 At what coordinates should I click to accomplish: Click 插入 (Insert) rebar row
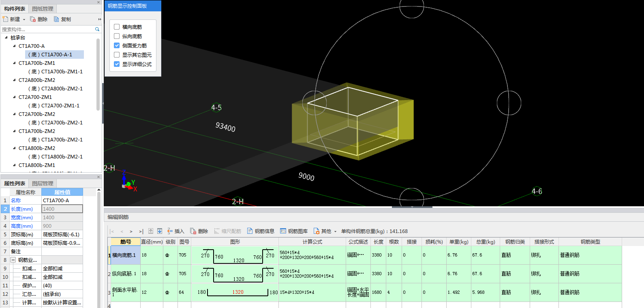coord(175,231)
